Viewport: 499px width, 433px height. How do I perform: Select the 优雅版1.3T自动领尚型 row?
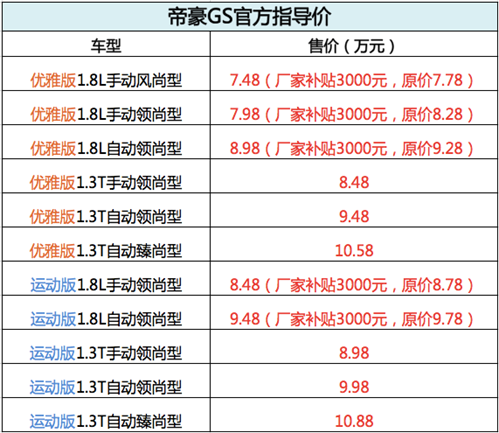pos(250,217)
